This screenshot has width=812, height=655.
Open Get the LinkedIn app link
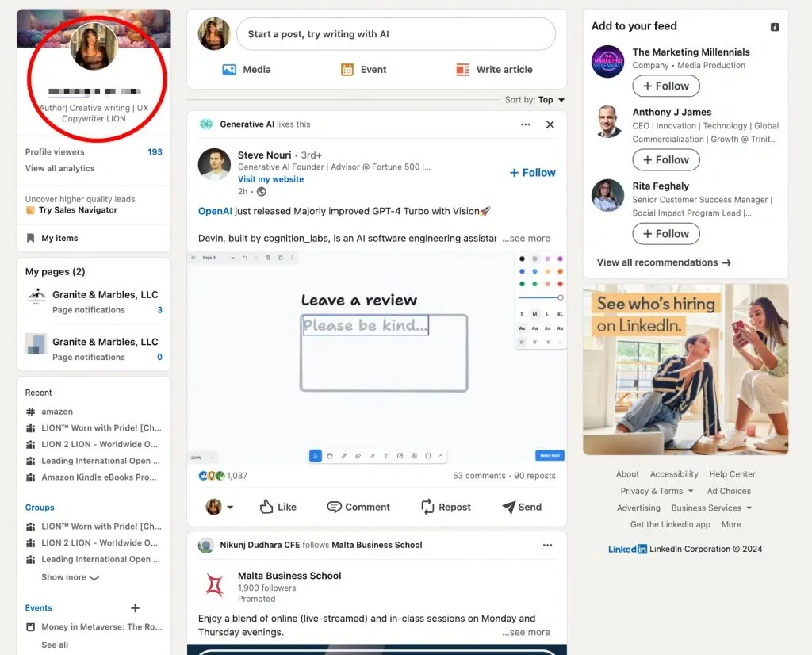coord(670,524)
